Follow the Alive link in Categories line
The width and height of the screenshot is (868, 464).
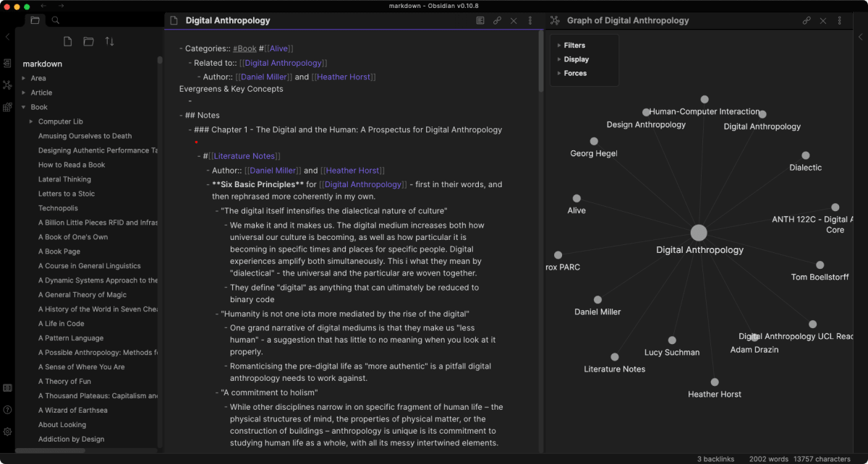(278, 48)
